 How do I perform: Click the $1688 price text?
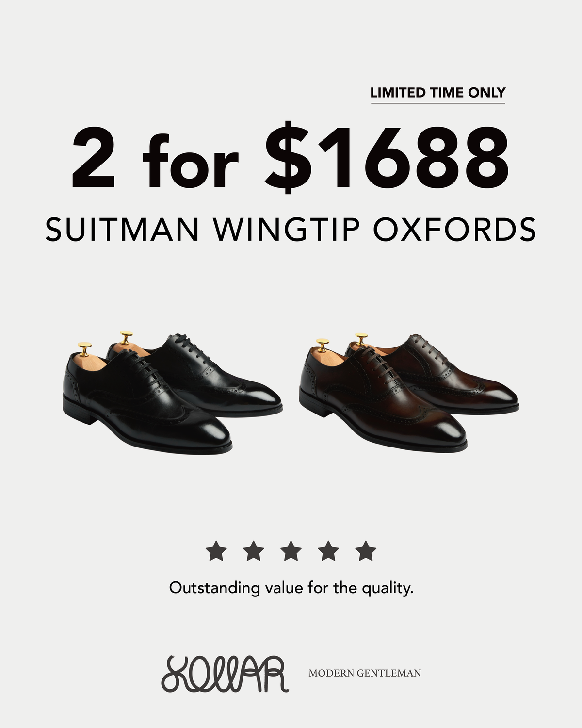pyautogui.click(x=387, y=158)
